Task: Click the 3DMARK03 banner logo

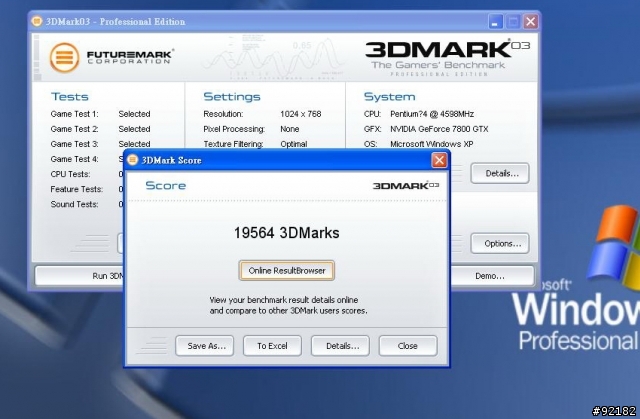Action: [448, 58]
